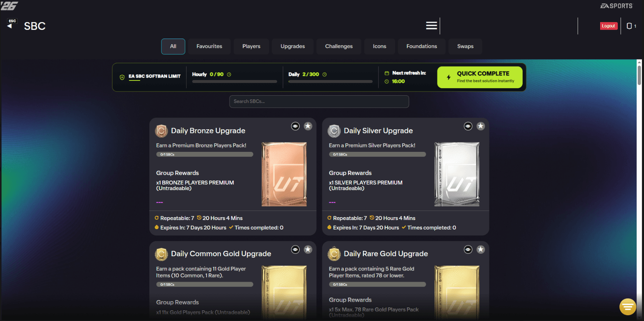Focus the Search SBCs input field
644x321 pixels.
319,101
